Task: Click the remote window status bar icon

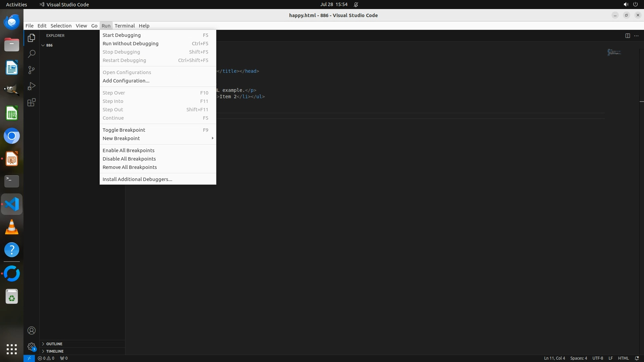Action: click(29, 358)
